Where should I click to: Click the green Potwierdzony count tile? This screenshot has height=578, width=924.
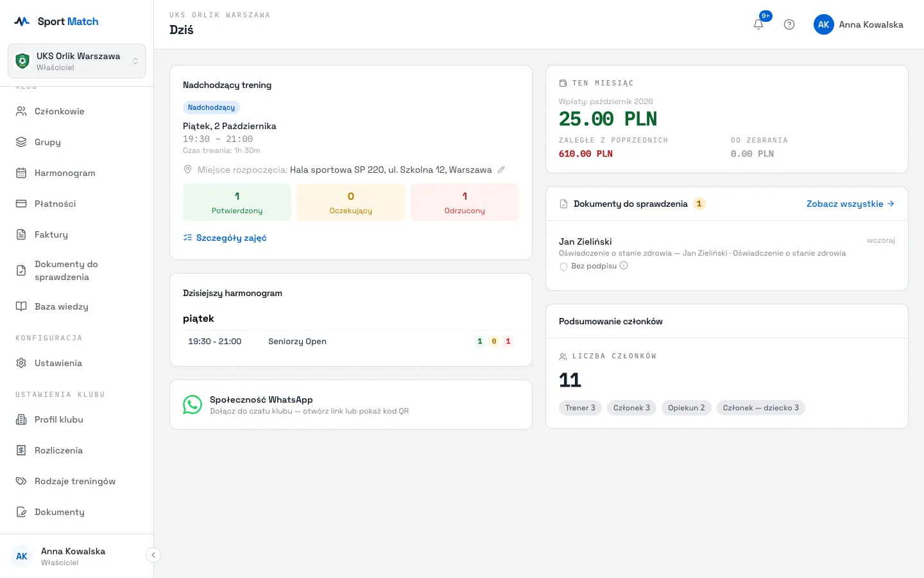click(237, 202)
